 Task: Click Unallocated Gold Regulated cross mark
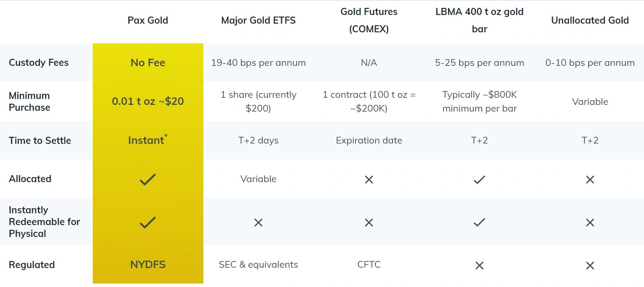tap(590, 265)
